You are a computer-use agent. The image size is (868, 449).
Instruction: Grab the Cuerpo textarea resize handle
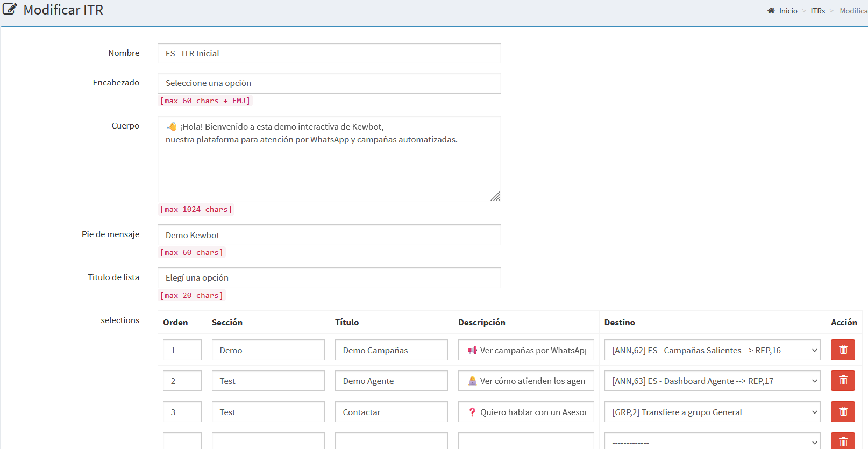496,197
